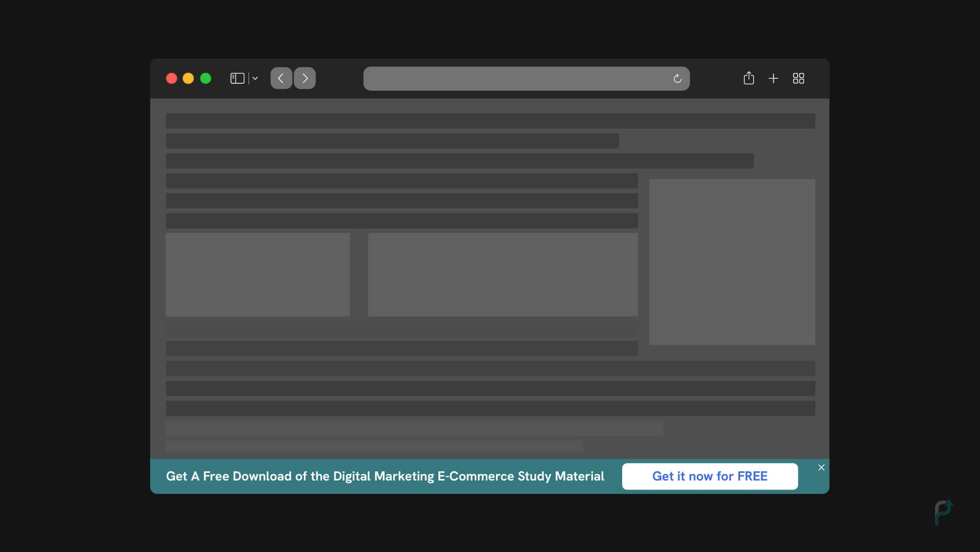Select the center content image thumbnail
Image resolution: width=980 pixels, height=552 pixels.
pos(502,275)
